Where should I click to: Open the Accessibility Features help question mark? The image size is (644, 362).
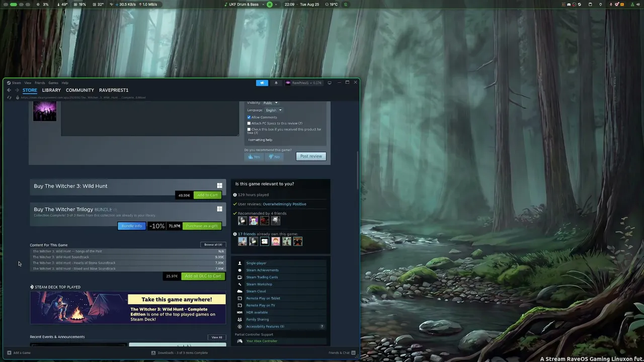(x=322, y=326)
